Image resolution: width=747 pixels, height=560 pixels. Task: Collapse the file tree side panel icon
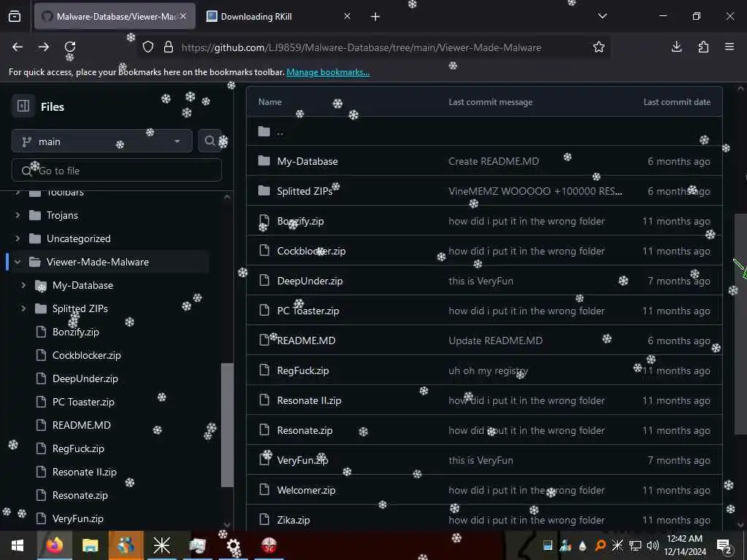click(x=23, y=106)
